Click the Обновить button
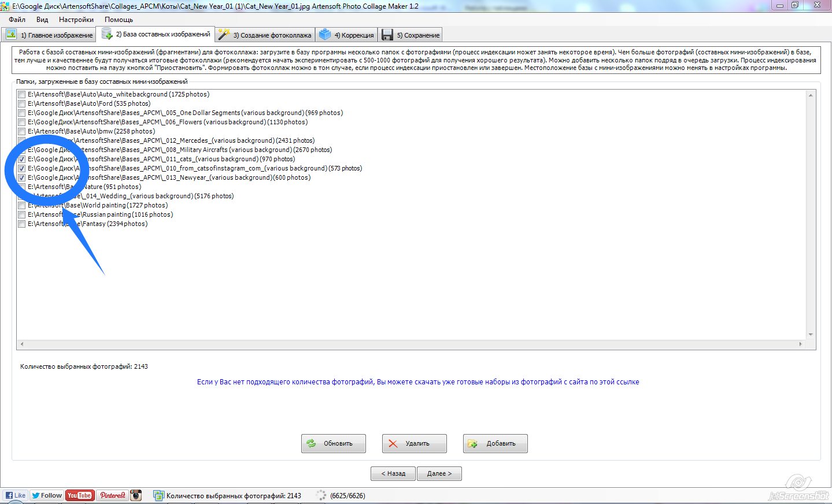 [334, 443]
